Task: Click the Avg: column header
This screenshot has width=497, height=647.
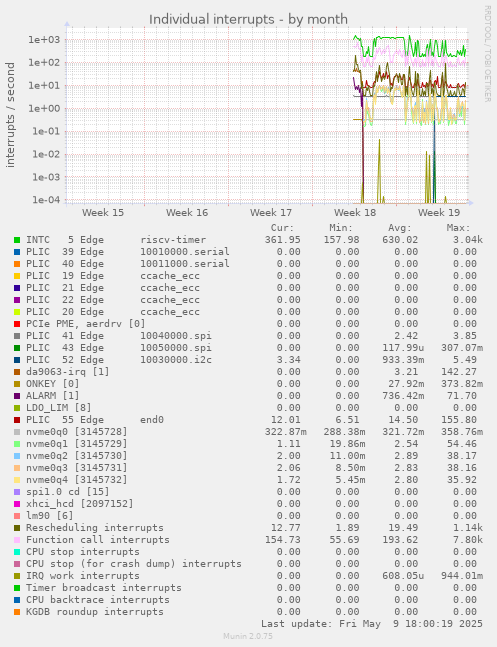Action: pyautogui.click(x=400, y=228)
